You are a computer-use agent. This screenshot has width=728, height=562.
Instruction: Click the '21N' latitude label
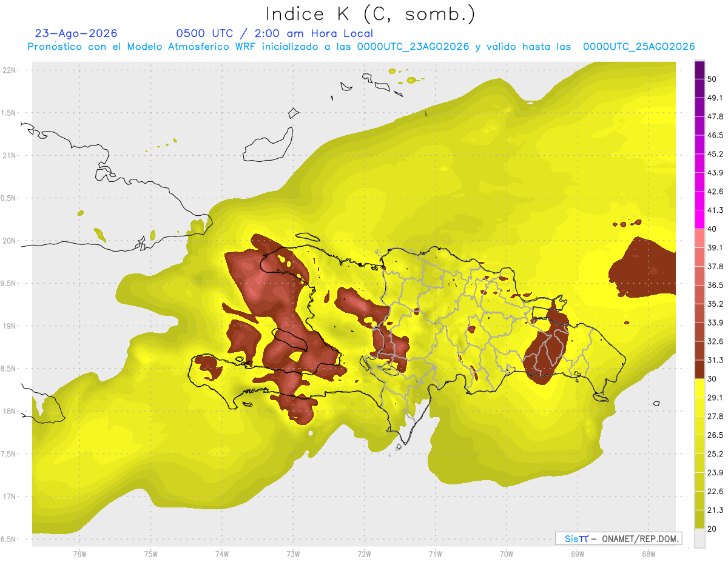[x=9, y=156]
